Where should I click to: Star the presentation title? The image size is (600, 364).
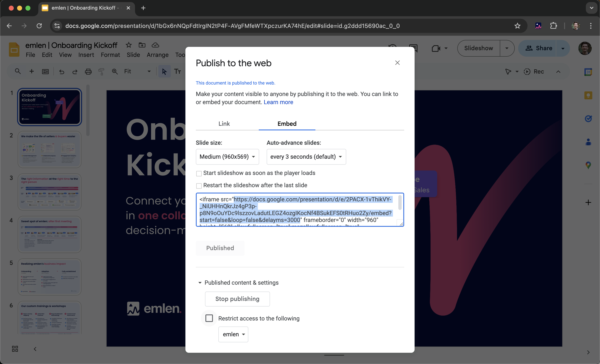pos(129,45)
